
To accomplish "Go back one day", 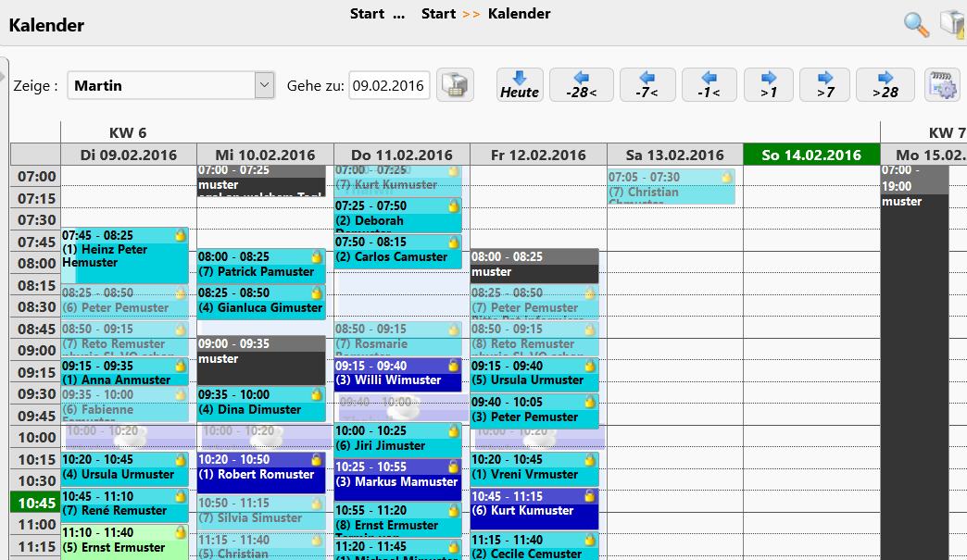I will [x=710, y=85].
